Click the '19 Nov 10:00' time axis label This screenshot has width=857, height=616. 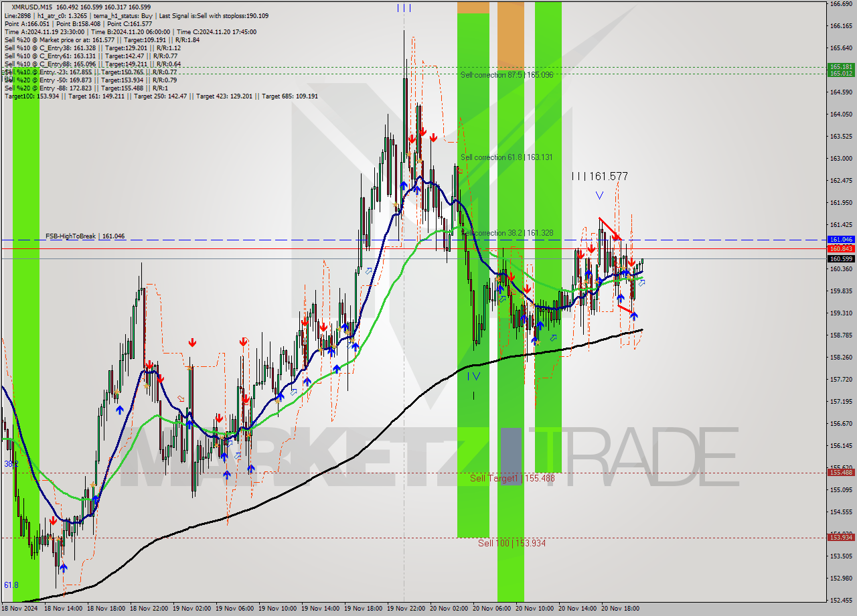[x=278, y=609]
